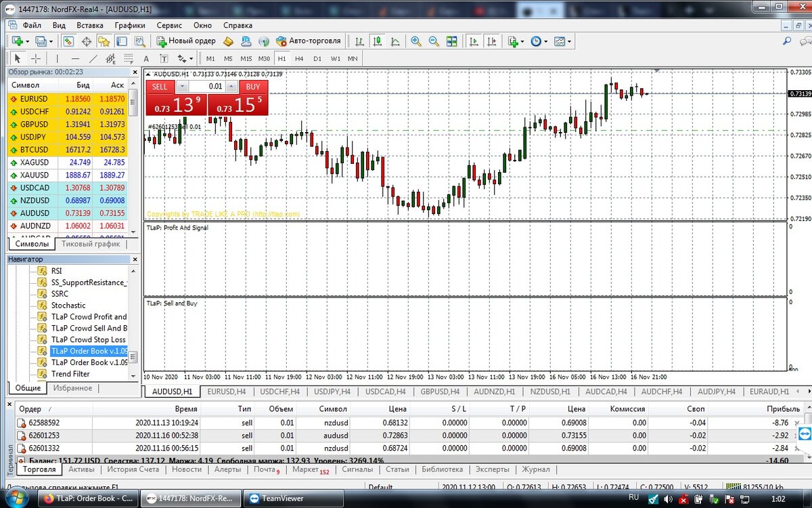
Task: Select the Fibonacci retracement tool
Action: click(x=128, y=58)
